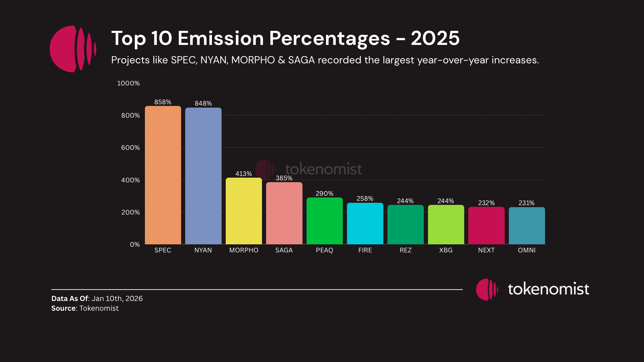The image size is (644, 362).
Task: Select the pink SAGA bar
Action: point(284,213)
